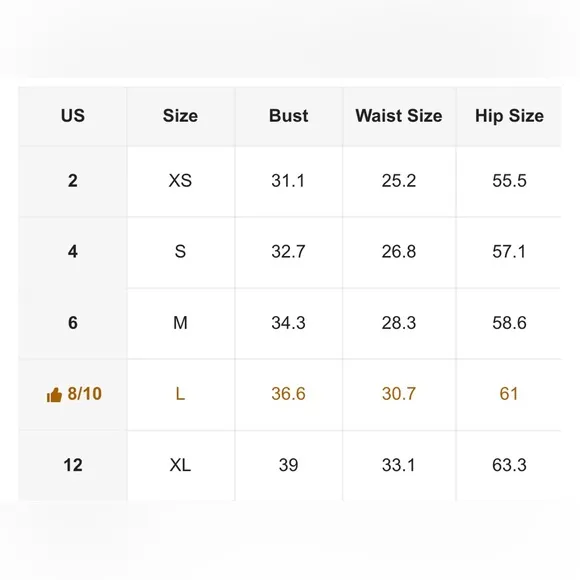
Task: Click the Waist Size column header
Action: [399, 116]
